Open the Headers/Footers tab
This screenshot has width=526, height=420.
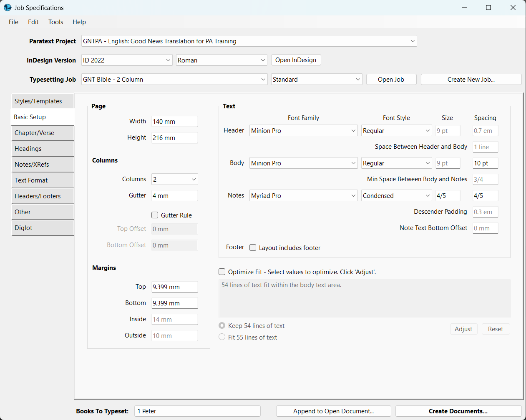pyautogui.click(x=43, y=196)
